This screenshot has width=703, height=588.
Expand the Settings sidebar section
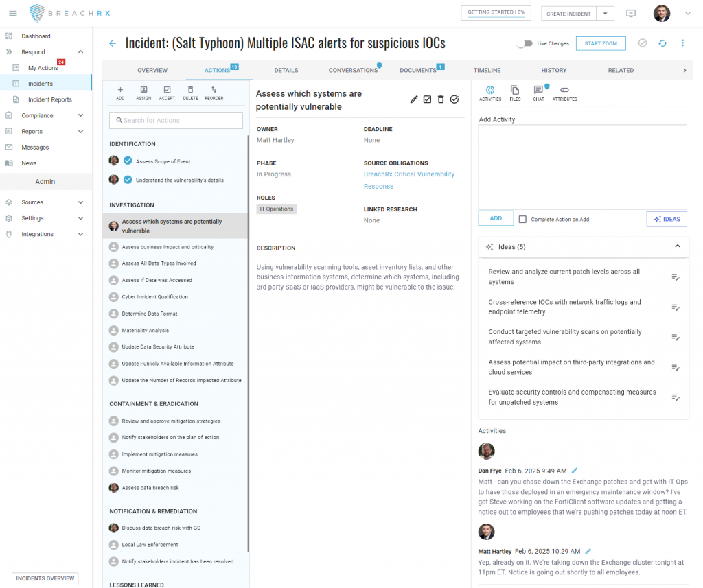(x=81, y=218)
